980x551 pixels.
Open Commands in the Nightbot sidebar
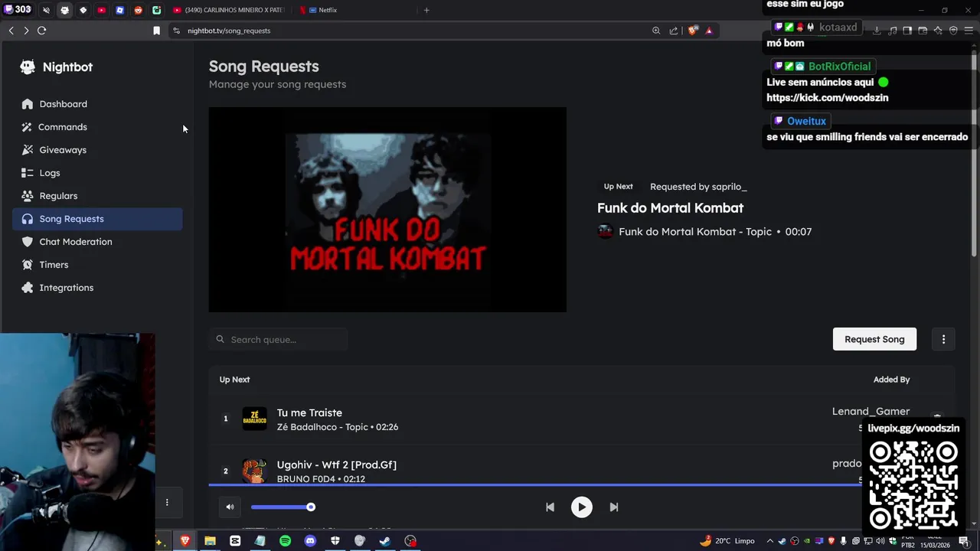tap(97, 127)
